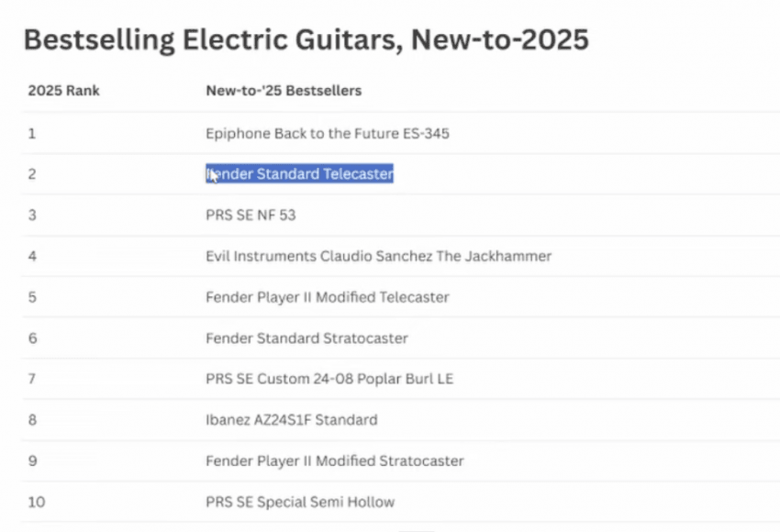780x532 pixels.
Task: Select rank number 6 in the rank column
Action: 32,338
